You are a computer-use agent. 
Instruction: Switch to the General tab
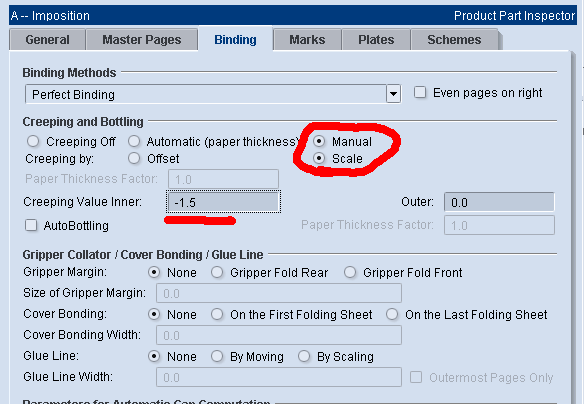click(48, 39)
